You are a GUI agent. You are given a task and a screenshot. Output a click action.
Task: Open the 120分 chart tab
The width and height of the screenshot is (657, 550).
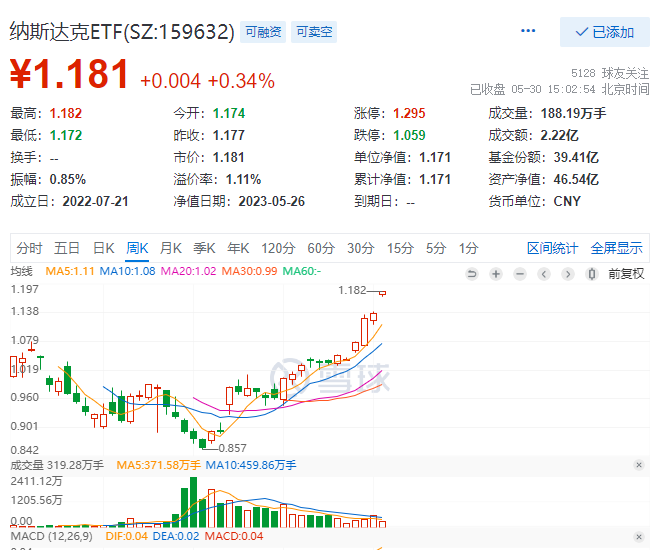[x=278, y=248]
